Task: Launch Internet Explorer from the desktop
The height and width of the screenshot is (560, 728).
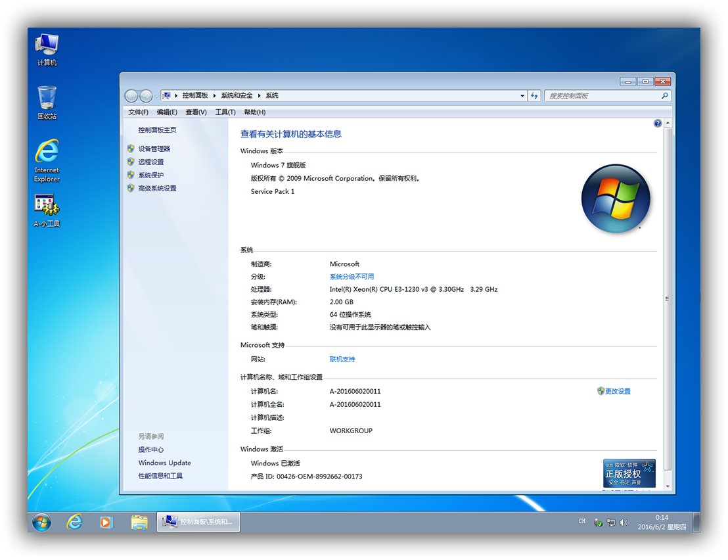Action: click(x=47, y=160)
